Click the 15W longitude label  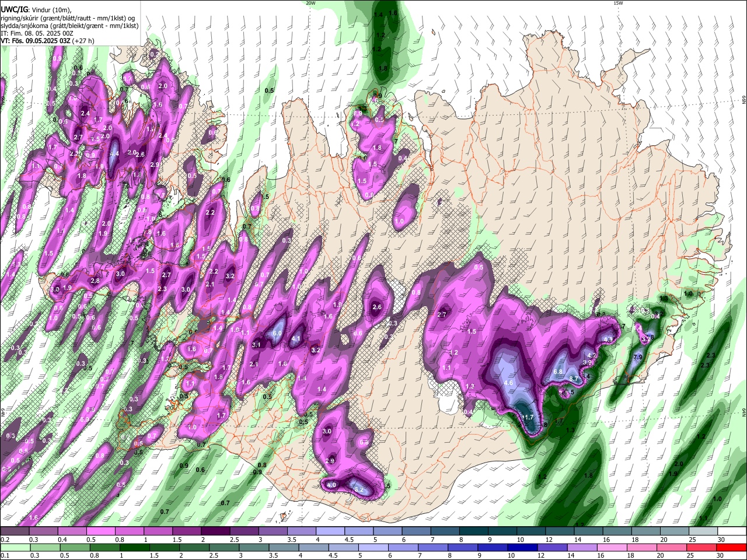[617, 3]
